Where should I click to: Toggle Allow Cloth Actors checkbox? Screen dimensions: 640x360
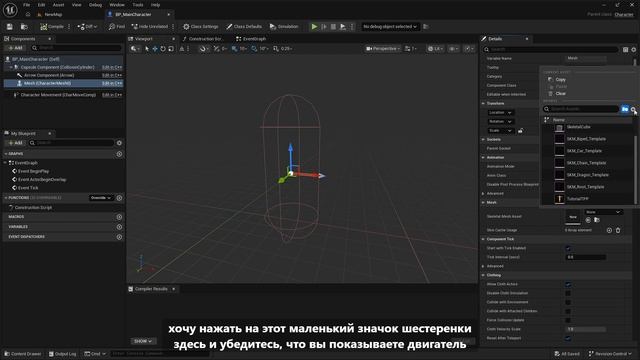tap(568, 284)
